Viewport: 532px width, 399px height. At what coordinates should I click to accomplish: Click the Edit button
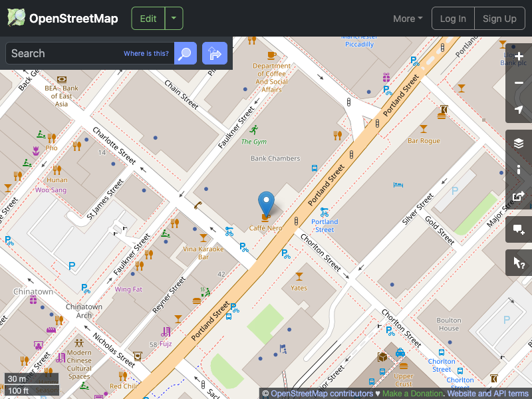[x=148, y=19]
